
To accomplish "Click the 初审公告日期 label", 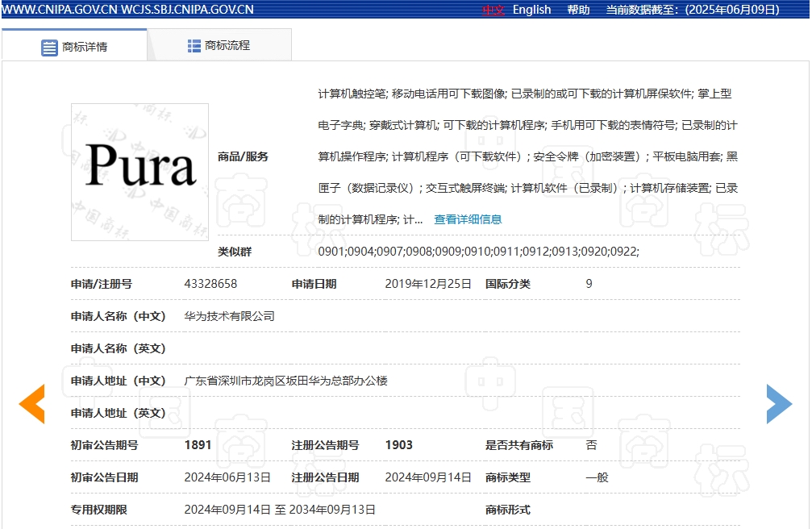I will click(105, 477).
